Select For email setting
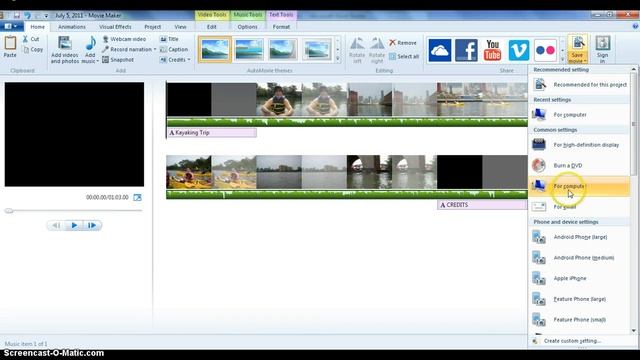This screenshot has width=640, height=360. (x=579, y=207)
